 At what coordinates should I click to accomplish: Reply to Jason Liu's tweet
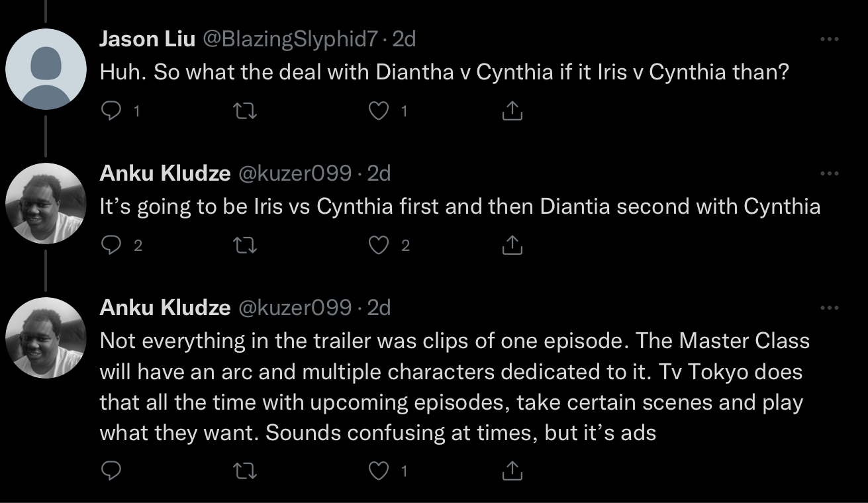pos(110,112)
